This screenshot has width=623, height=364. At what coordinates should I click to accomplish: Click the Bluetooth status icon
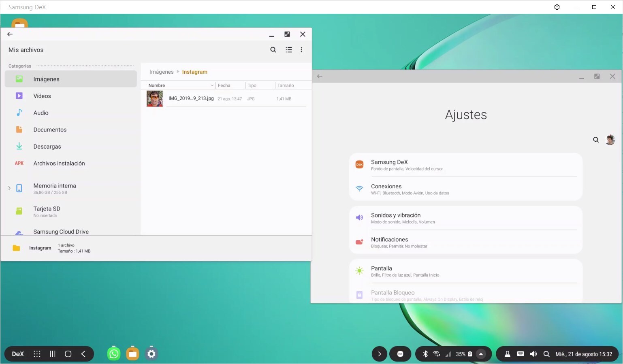point(425,354)
